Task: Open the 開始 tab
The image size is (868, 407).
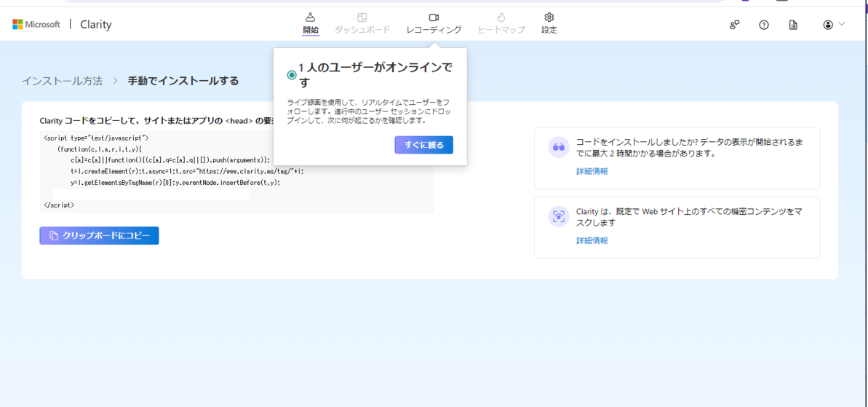Action: coord(311,24)
